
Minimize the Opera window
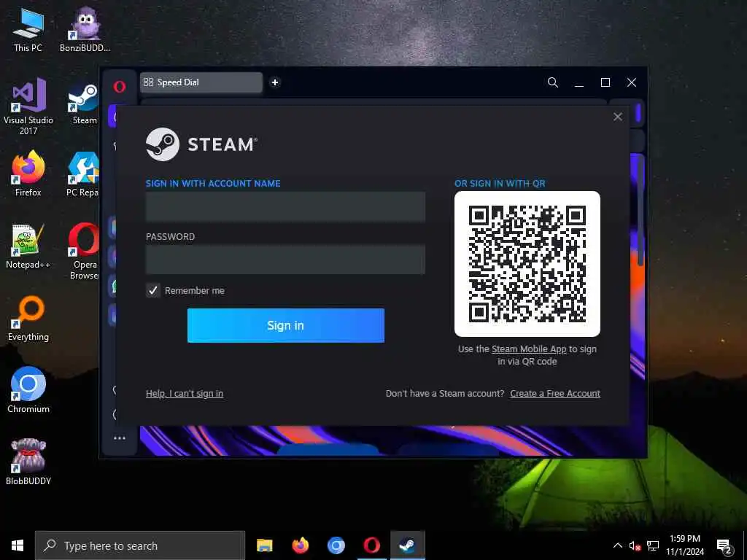(579, 82)
